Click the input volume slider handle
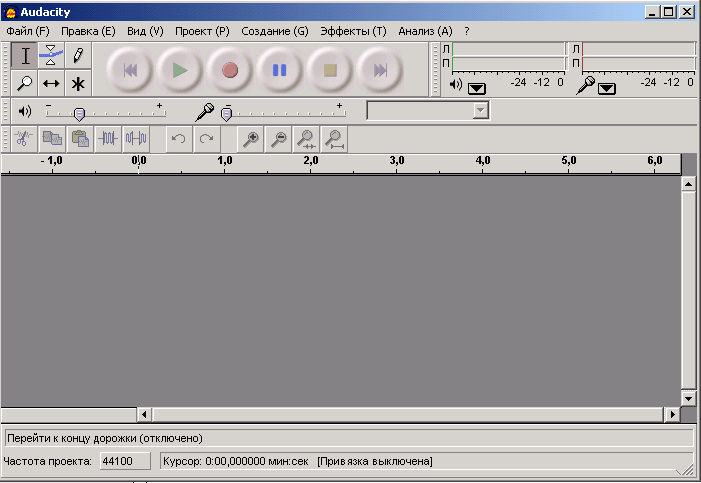The width and height of the screenshot is (701, 483). (x=227, y=114)
